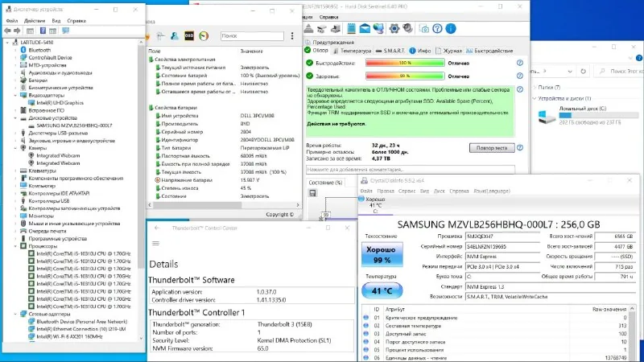Viewport: 644px width, 362px height.
Task: Open Explorer address bar dropdown arrow
Action: (x=570, y=72)
